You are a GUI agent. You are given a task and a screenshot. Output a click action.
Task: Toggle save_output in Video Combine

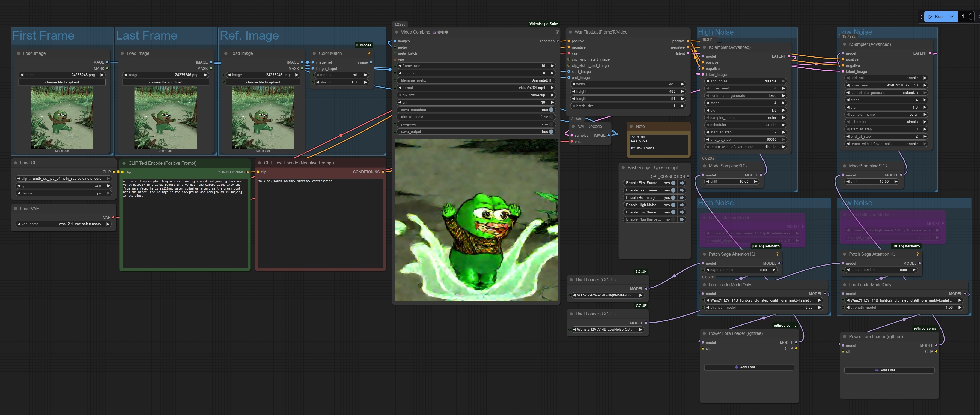[x=551, y=131]
